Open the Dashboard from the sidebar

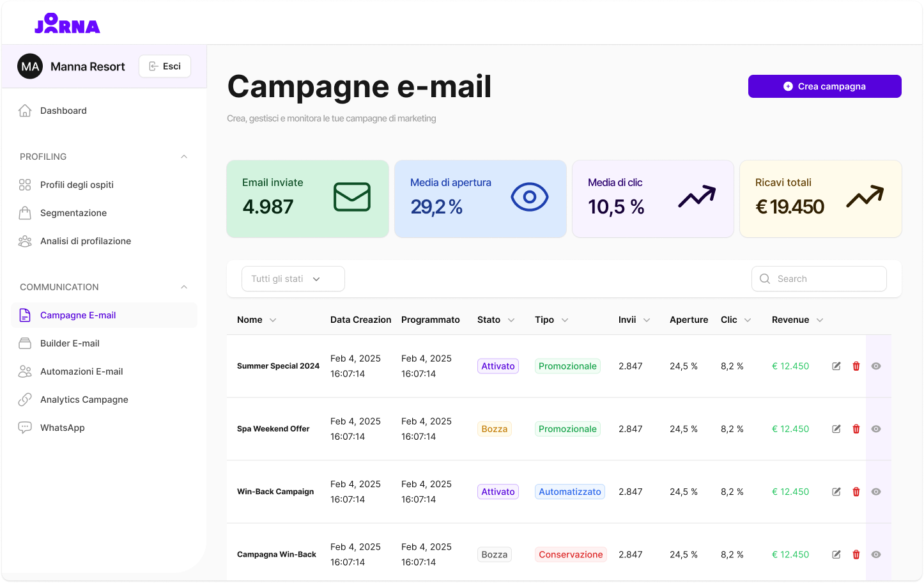coord(63,110)
